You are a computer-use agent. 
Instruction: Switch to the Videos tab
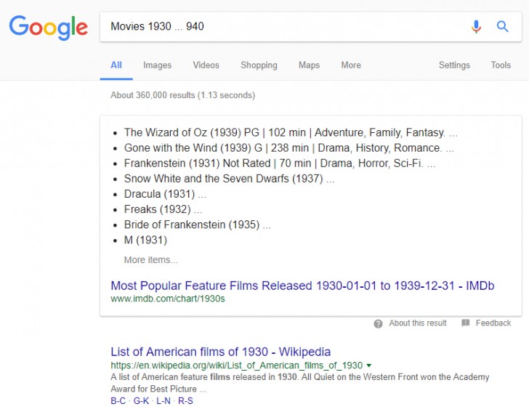coord(206,65)
